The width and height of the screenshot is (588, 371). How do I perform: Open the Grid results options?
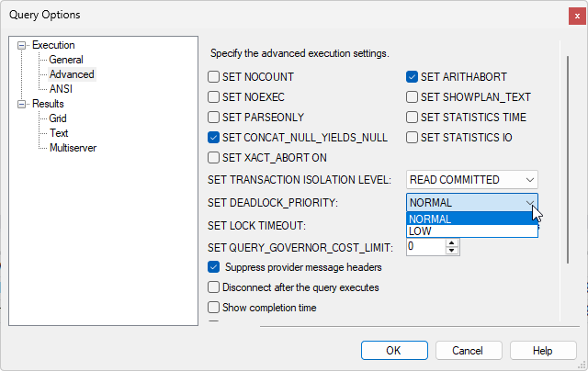pyautogui.click(x=58, y=118)
